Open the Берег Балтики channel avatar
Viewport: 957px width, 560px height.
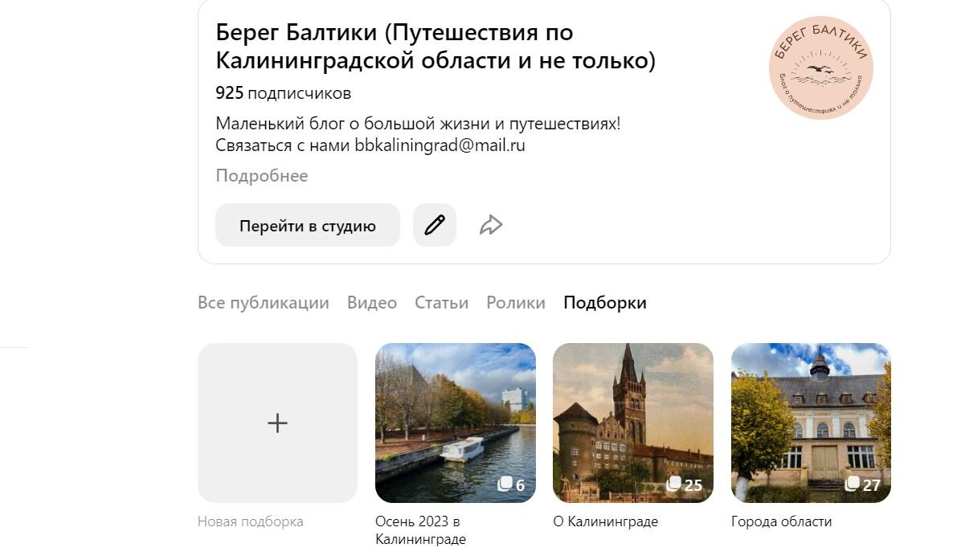(x=821, y=67)
